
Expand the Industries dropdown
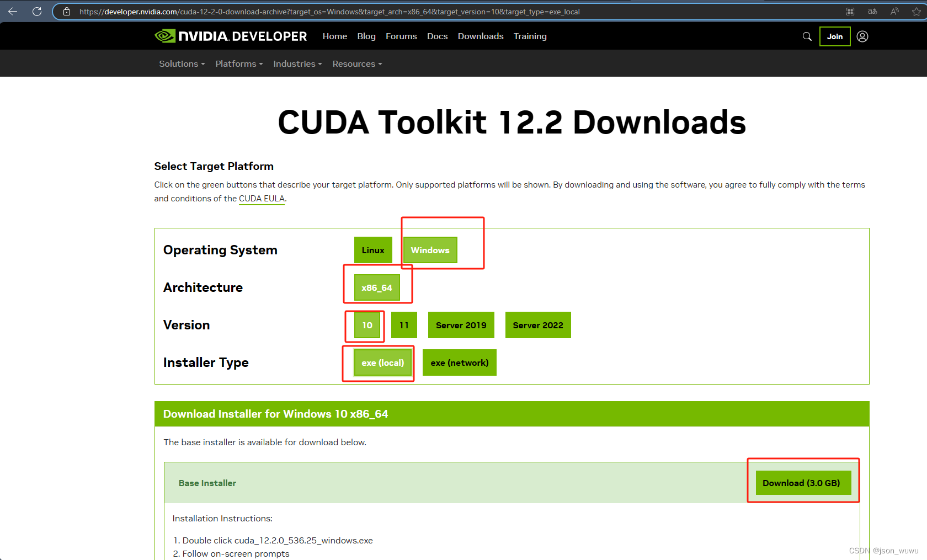(297, 64)
